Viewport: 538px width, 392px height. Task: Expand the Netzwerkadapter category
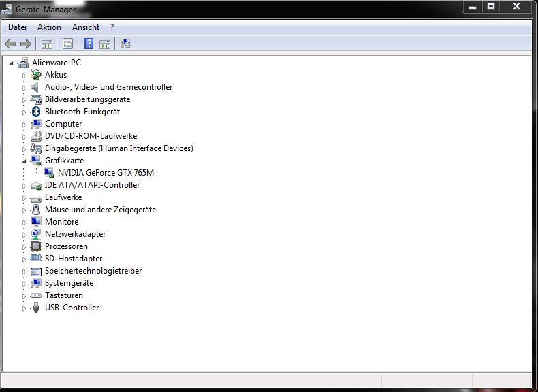(24, 235)
